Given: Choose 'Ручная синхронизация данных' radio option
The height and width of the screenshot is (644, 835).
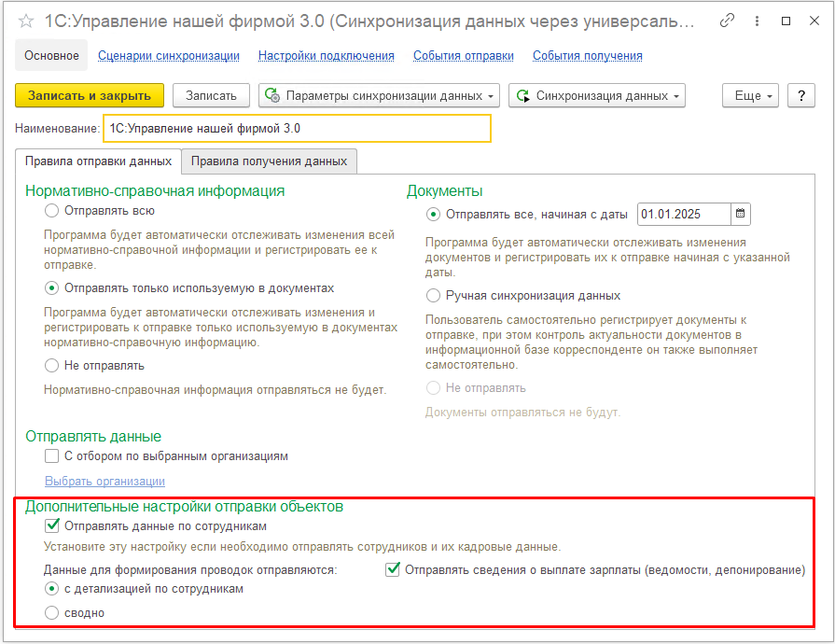Looking at the screenshot, I should (433, 295).
